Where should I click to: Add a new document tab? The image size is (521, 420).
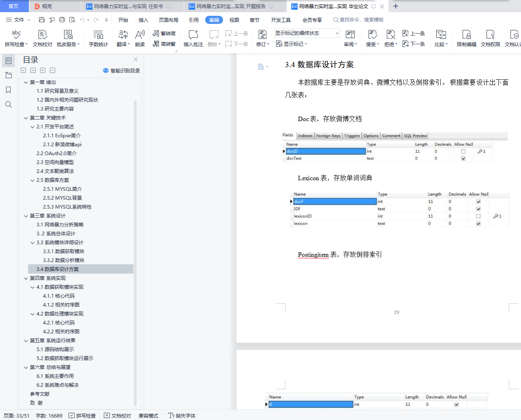pyautogui.click(x=396, y=6)
